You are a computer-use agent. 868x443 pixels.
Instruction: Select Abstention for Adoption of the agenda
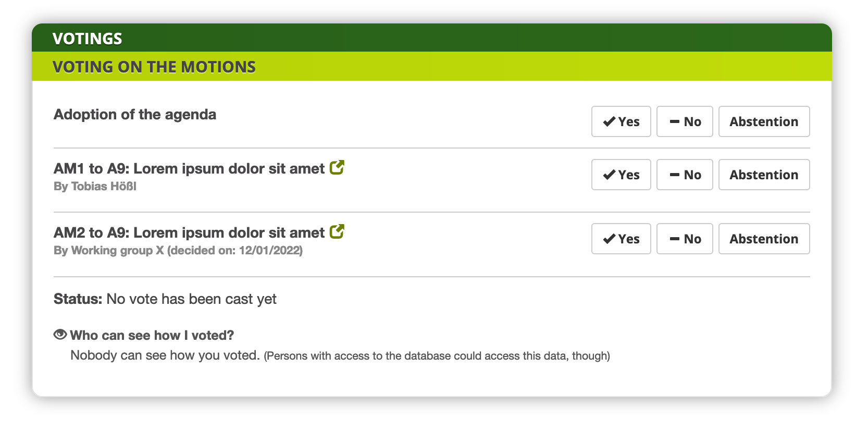click(x=764, y=121)
